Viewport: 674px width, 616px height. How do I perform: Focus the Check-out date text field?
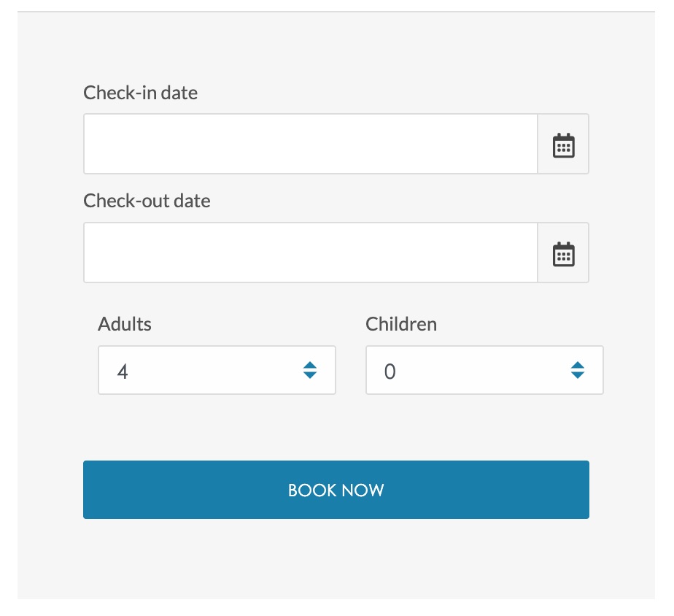tap(310, 253)
